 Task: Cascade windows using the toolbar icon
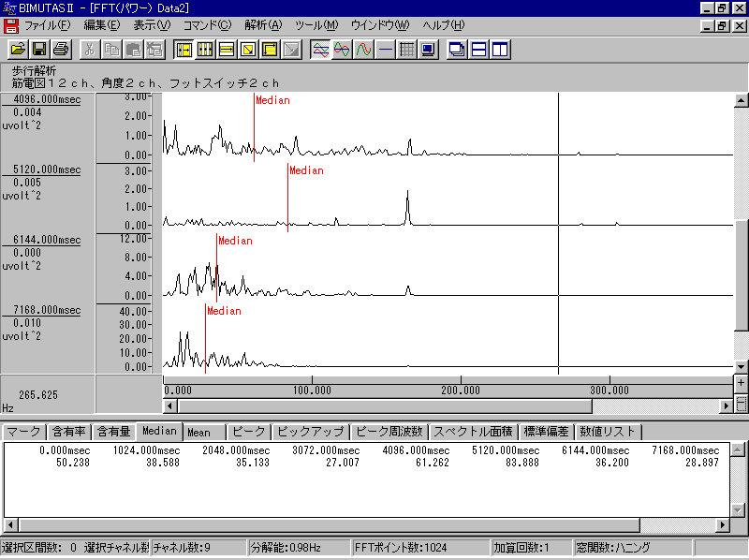point(457,49)
